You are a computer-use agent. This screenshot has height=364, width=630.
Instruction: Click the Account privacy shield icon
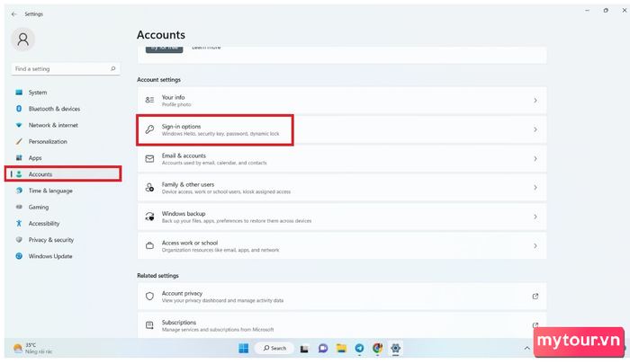click(149, 297)
